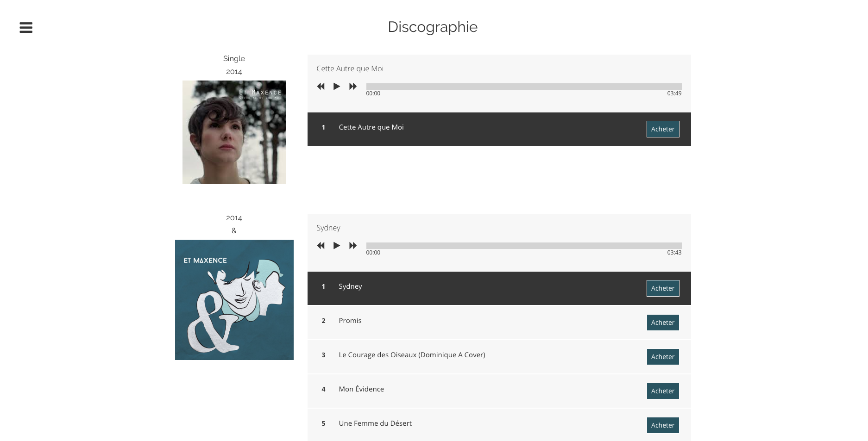The image size is (868, 441).
Task: Open the single's portrait cover art
Action: [x=234, y=132]
